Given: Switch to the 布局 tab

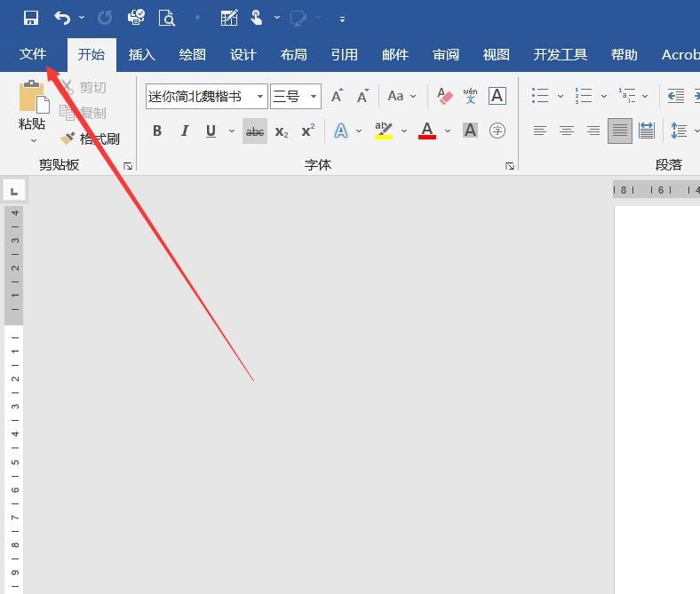Looking at the screenshot, I should tap(294, 55).
